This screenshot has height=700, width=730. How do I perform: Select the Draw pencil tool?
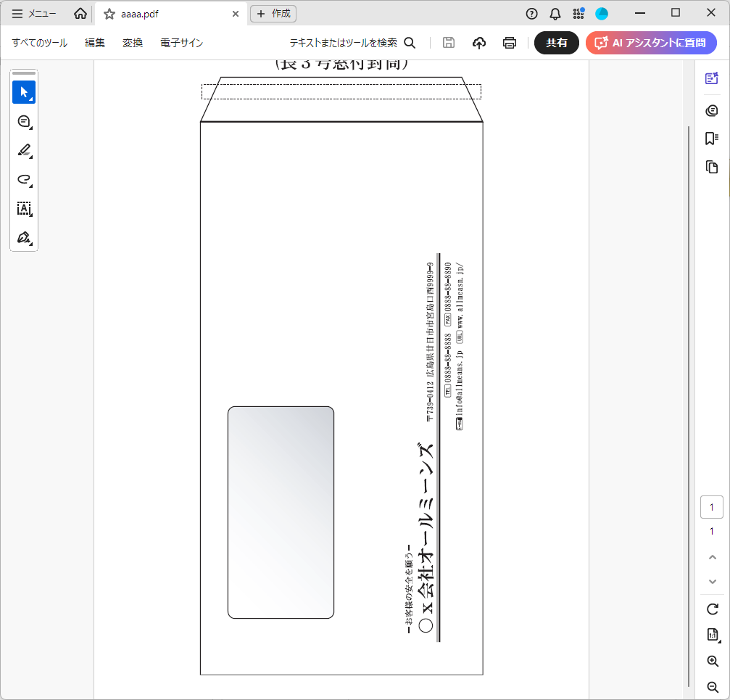pos(24,150)
